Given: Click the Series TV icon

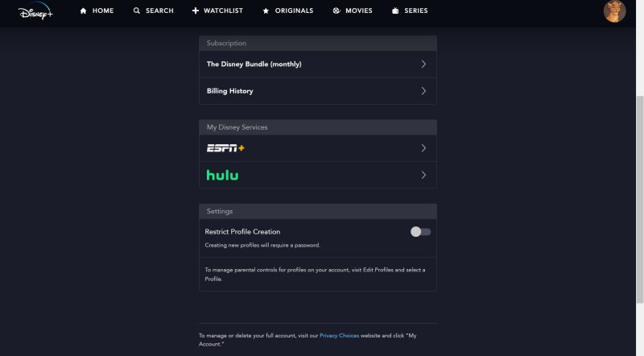Looking at the screenshot, I should pos(395,10).
